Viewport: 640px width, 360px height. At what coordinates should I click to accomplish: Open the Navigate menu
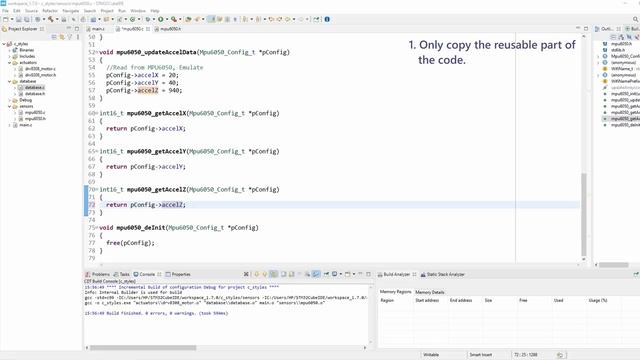tap(71, 11)
